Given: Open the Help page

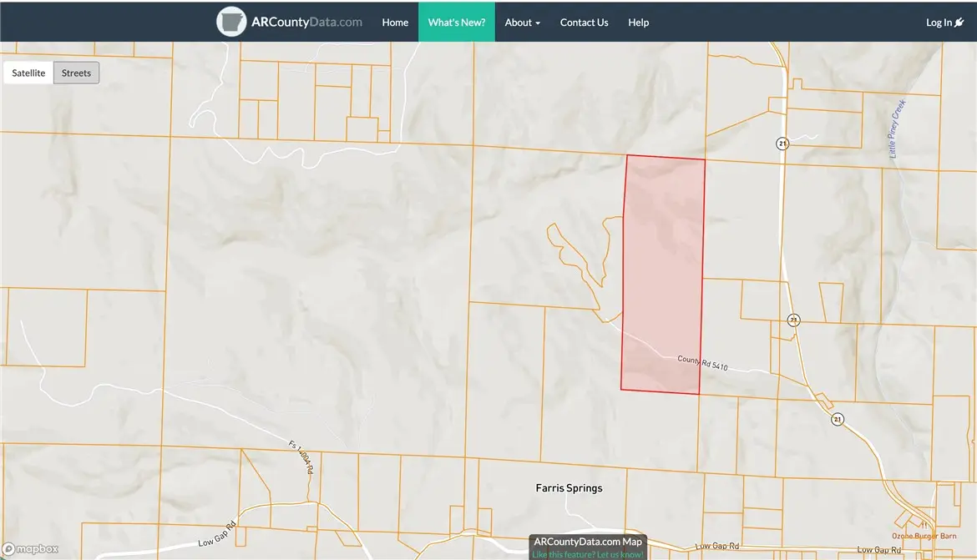Looking at the screenshot, I should pos(638,22).
